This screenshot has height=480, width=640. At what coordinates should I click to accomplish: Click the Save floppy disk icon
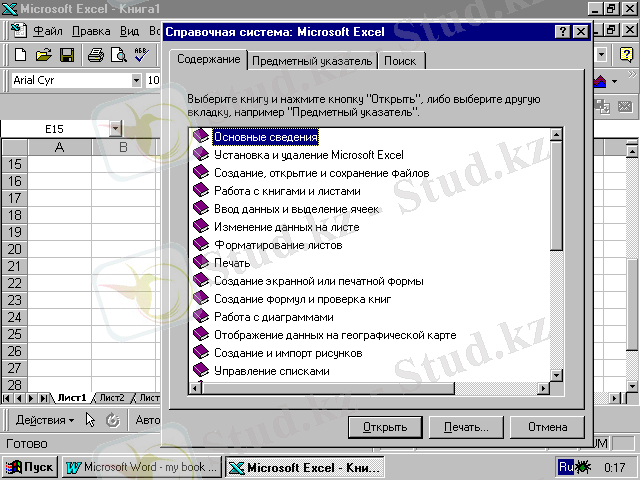tap(67, 55)
